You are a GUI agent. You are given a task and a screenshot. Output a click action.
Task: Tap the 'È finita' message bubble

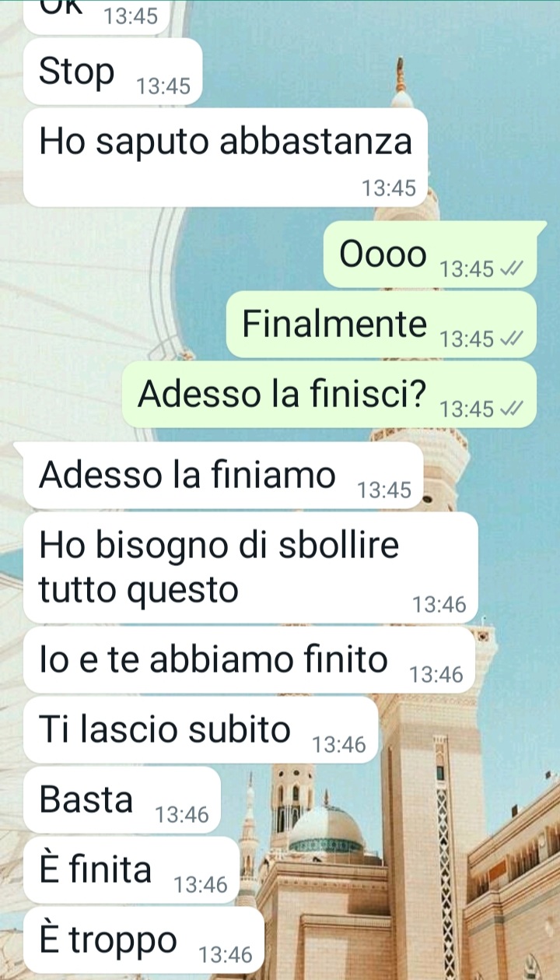(x=131, y=870)
